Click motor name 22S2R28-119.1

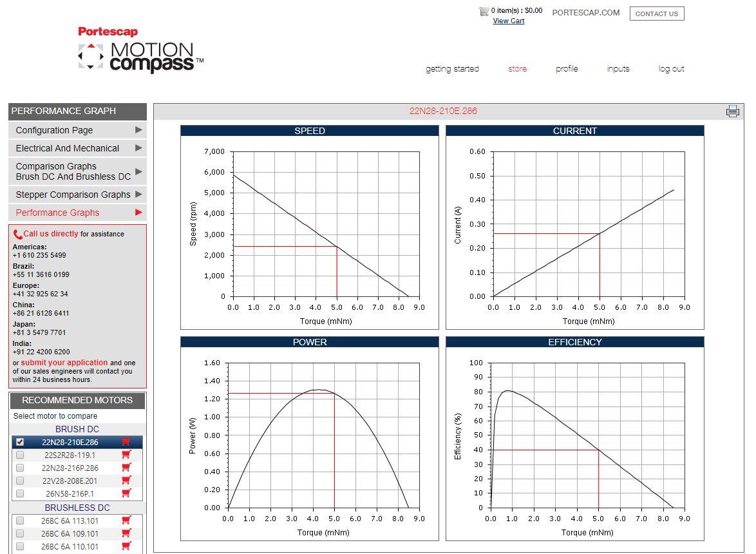point(70,455)
